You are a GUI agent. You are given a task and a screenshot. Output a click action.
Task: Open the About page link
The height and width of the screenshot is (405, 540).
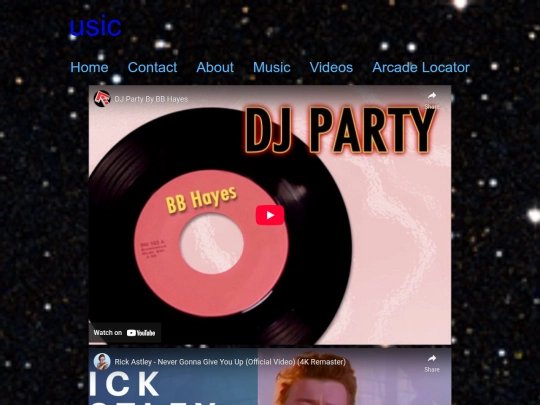coord(215,68)
